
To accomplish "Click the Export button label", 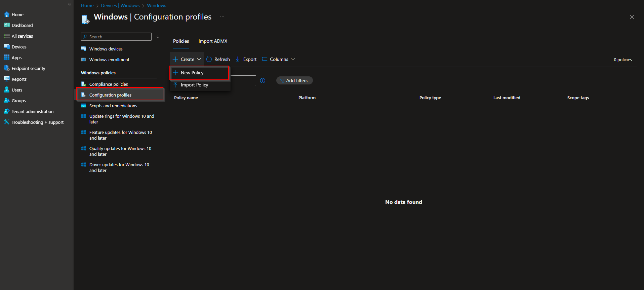I will [250, 59].
